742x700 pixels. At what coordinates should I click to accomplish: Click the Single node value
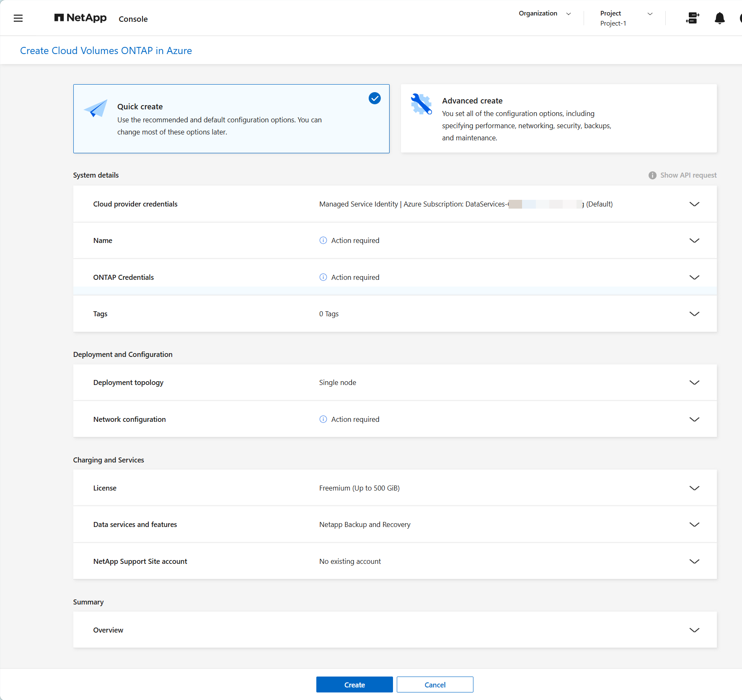tap(338, 382)
